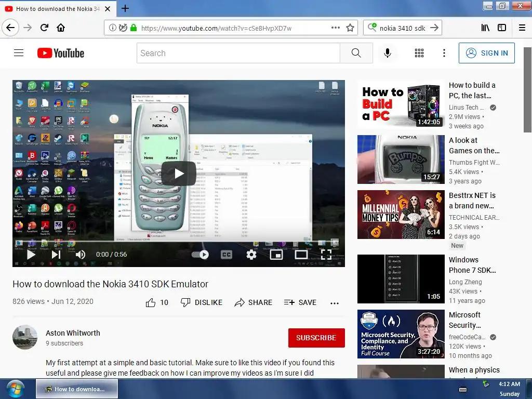Open the SHARE dialog
The height and width of the screenshot is (399, 532).
pyautogui.click(x=254, y=302)
